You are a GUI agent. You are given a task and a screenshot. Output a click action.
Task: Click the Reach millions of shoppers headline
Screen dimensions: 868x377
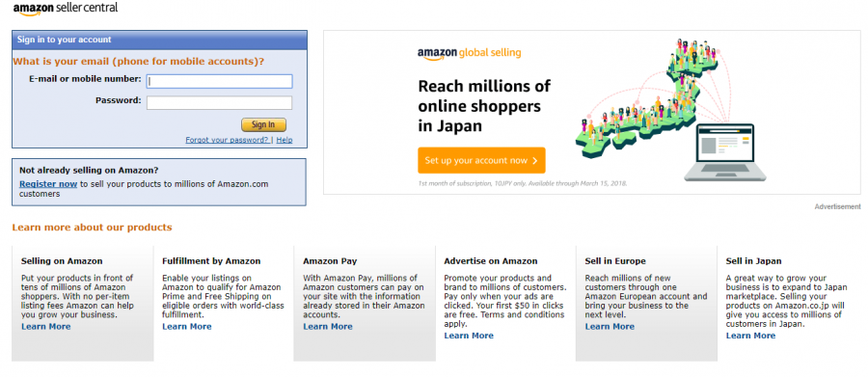[x=484, y=106]
